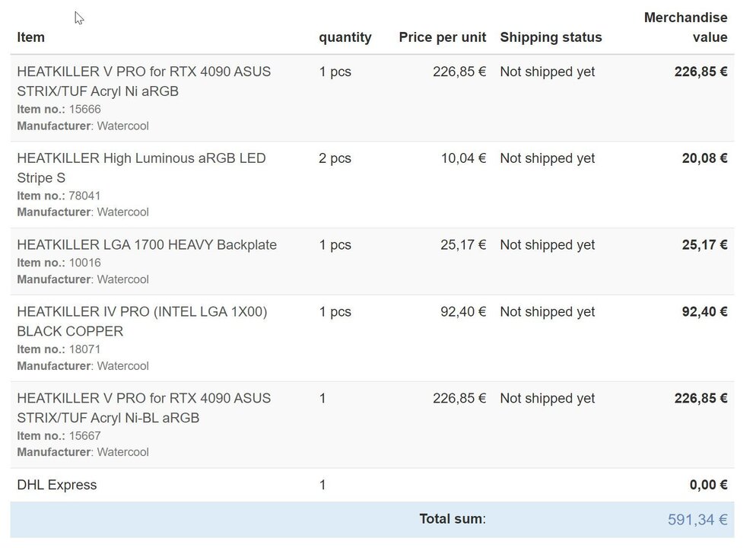Click the Price per unit header
The image size is (756, 548).
[x=443, y=37]
